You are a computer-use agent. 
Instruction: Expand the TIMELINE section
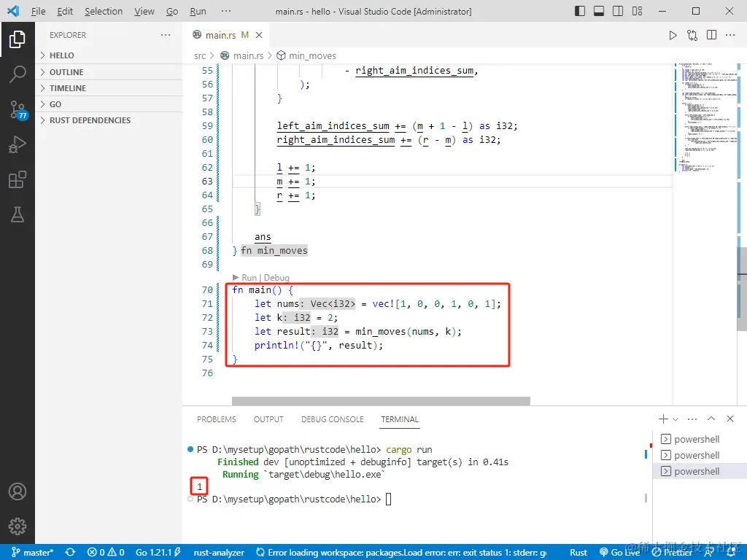(x=109, y=88)
